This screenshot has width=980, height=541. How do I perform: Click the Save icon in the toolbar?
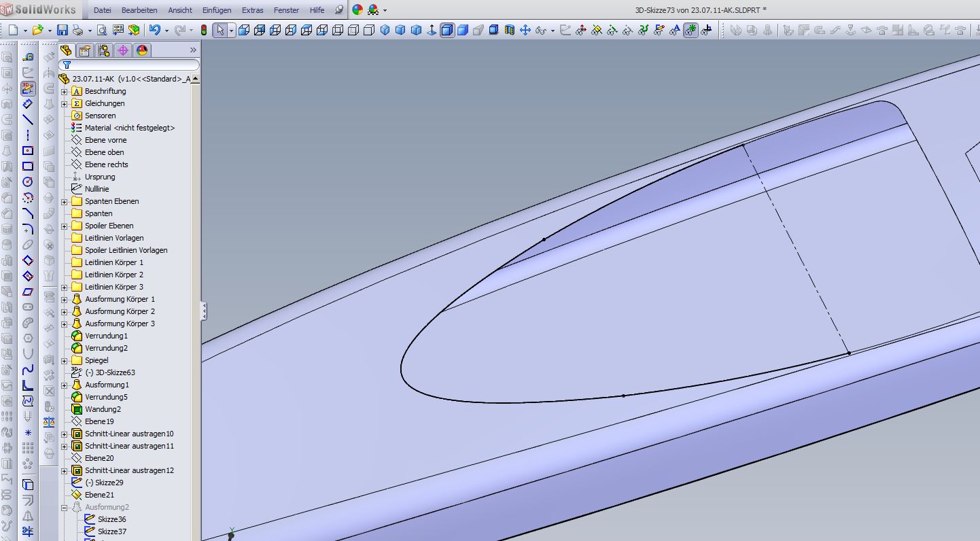tap(63, 30)
